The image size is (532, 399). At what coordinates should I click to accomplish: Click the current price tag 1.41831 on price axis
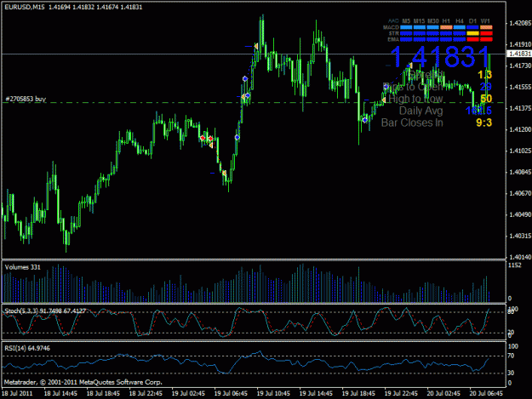(519, 54)
